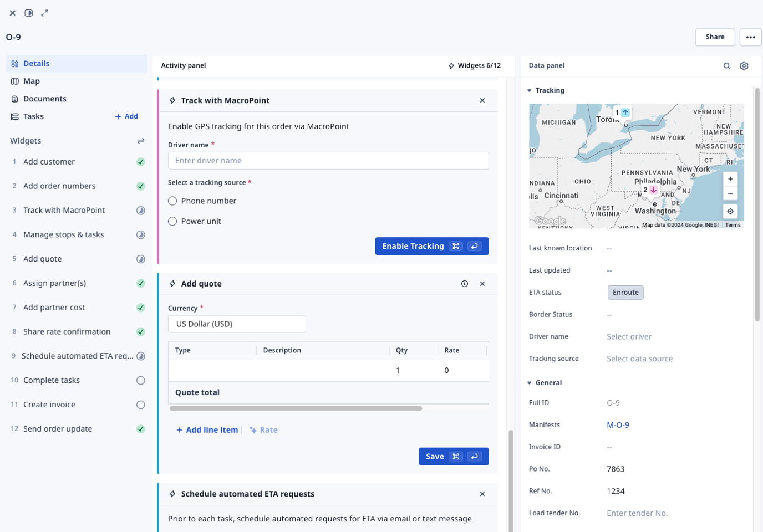The image size is (763, 532).
Task: Click the reorder widgets icon beside Widgets
Action: 141,141
